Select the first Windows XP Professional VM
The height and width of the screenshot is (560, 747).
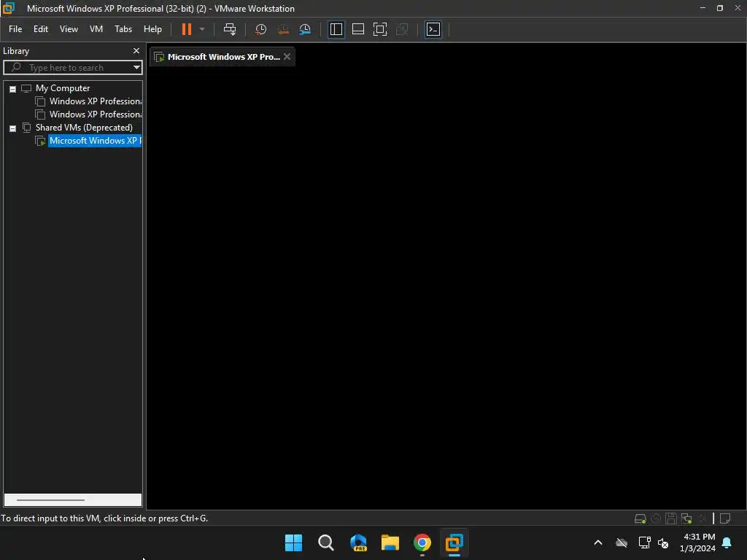96,101
